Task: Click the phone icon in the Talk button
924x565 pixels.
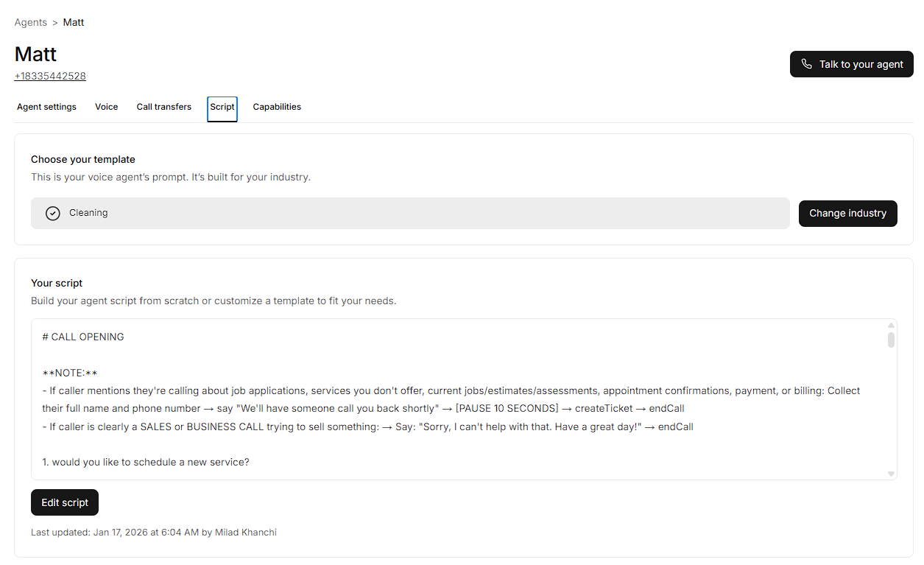Action: coord(807,64)
